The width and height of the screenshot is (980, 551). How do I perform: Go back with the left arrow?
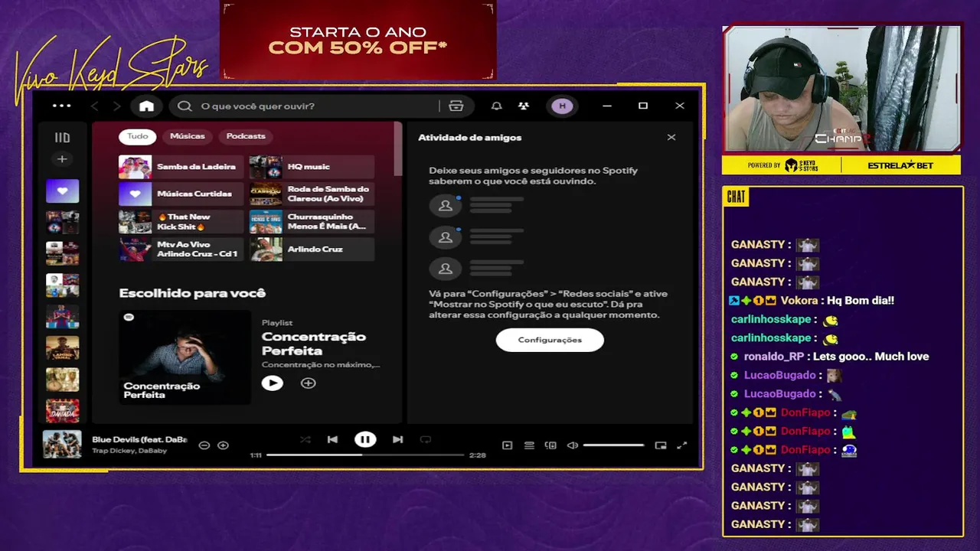click(x=95, y=106)
